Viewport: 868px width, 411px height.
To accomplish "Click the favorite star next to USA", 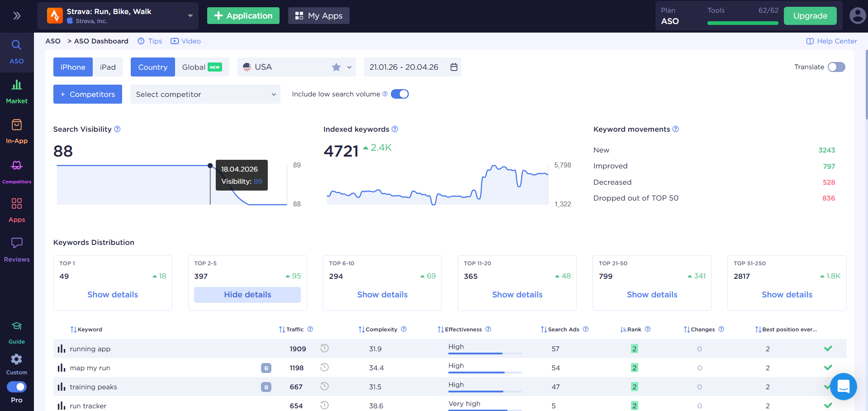I will pyautogui.click(x=336, y=67).
